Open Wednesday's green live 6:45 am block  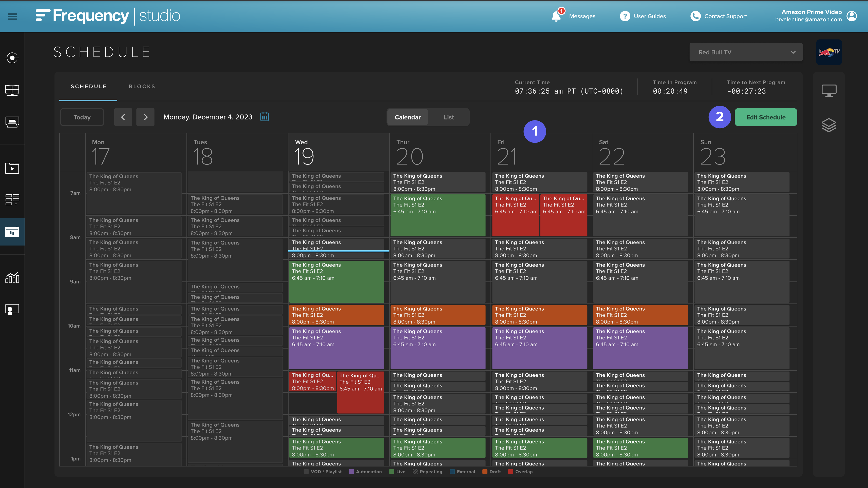[336, 281]
